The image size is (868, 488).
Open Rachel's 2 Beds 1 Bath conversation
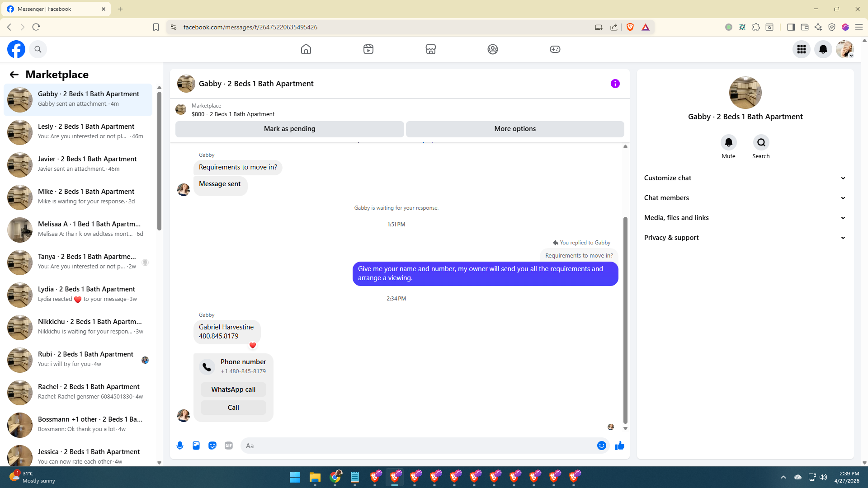(78, 392)
